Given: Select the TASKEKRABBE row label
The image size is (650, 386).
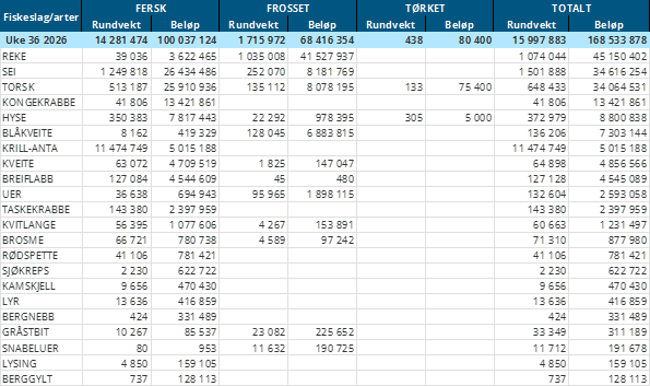Looking at the screenshot, I should pyautogui.click(x=36, y=209).
